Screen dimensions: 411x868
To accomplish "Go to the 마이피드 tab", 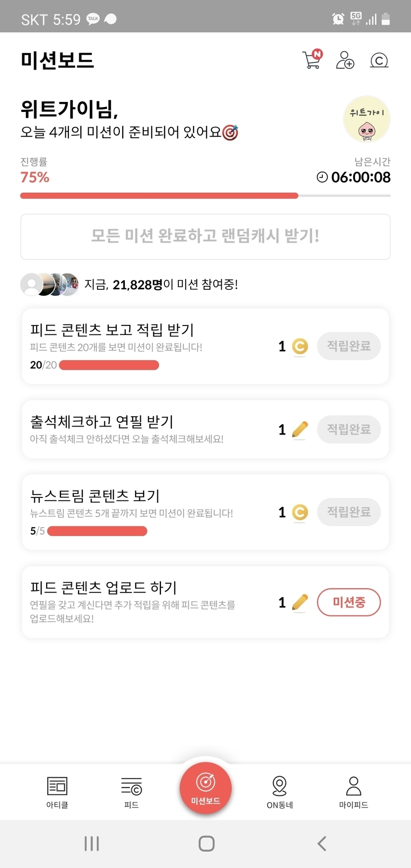I will pos(354,792).
